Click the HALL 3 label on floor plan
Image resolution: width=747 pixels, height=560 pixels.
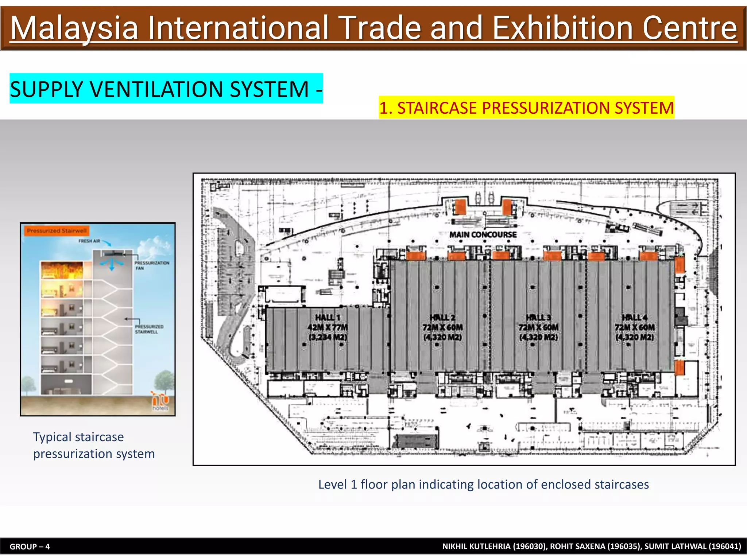pos(538,327)
